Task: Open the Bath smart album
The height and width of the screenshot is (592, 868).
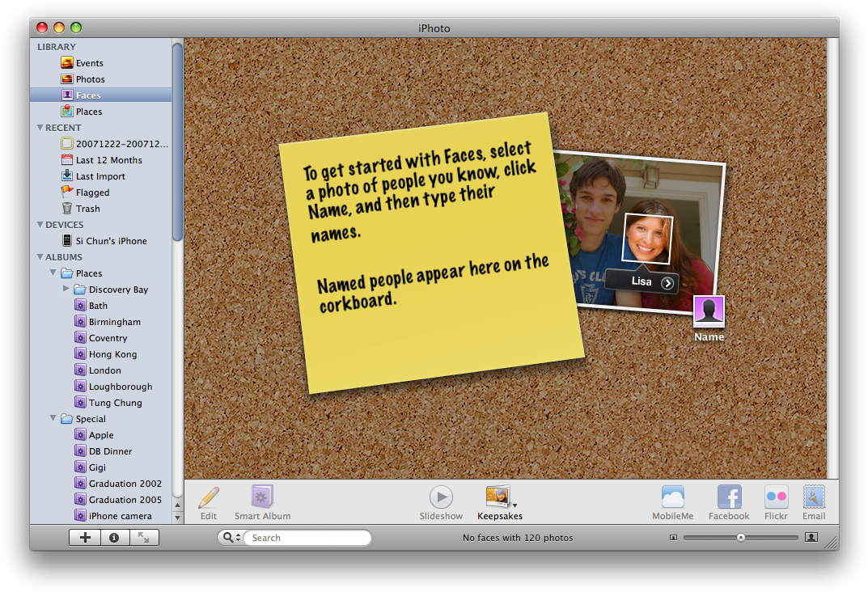Action: [101, 306]
